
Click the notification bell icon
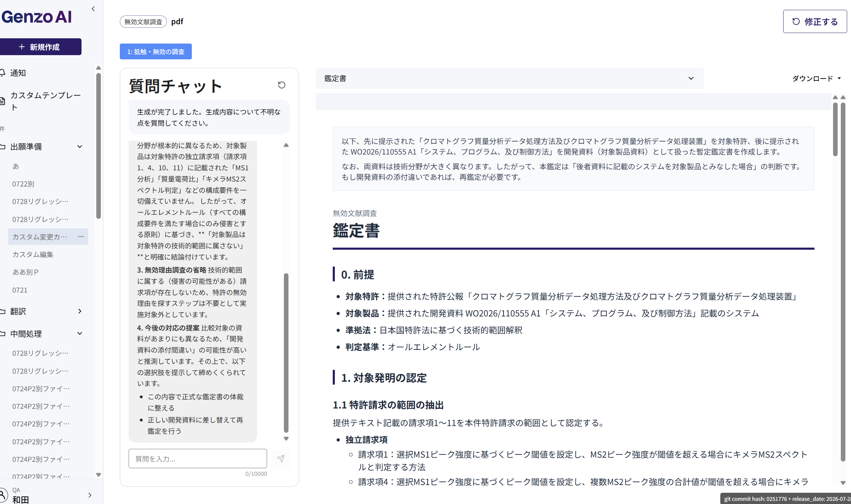tap(2, 73)
